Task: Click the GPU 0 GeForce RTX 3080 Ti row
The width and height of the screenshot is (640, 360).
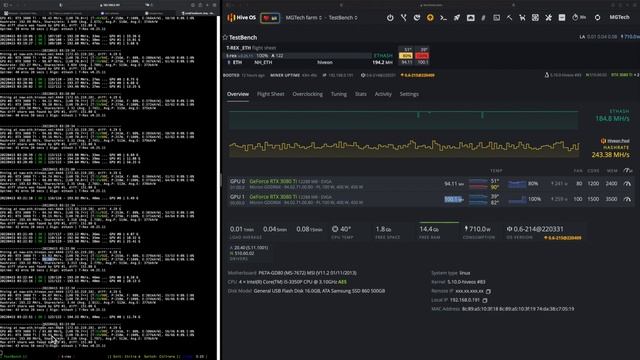Action: [x=430, y=184]
